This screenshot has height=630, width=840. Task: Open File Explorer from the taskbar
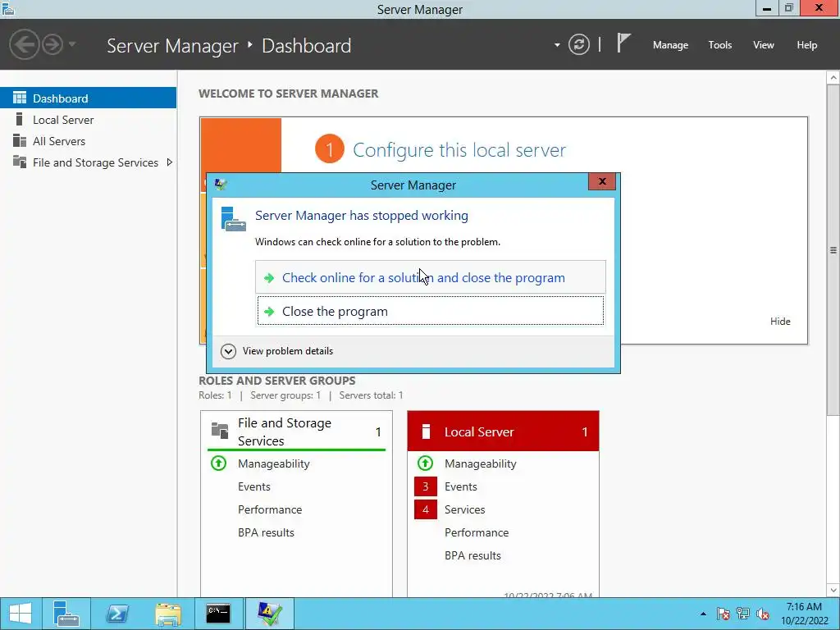tap(167, 614)
